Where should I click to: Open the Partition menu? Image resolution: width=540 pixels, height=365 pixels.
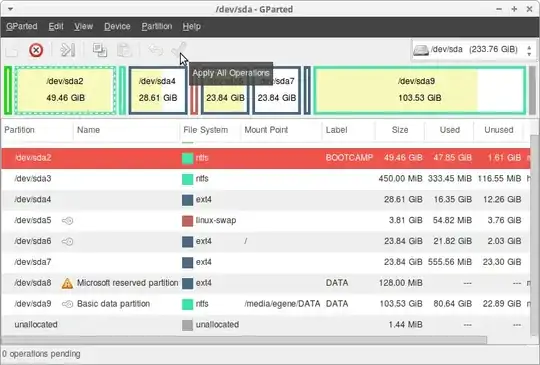click(x=157, y=27)
